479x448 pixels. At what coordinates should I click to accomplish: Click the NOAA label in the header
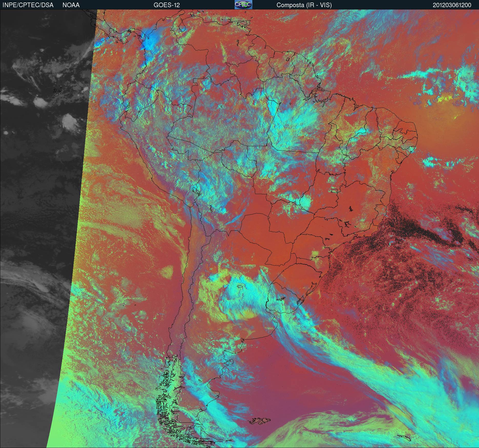click(71, 5)
